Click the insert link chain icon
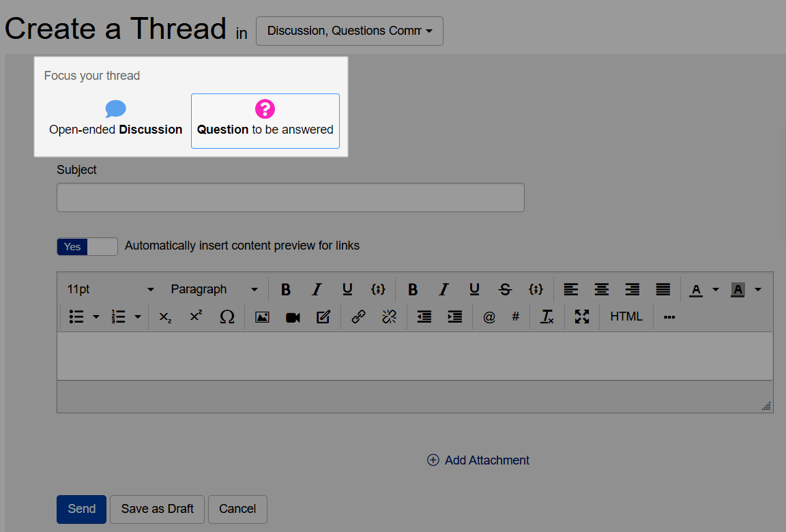Screen dimensions: 786x532 [358, 316]
